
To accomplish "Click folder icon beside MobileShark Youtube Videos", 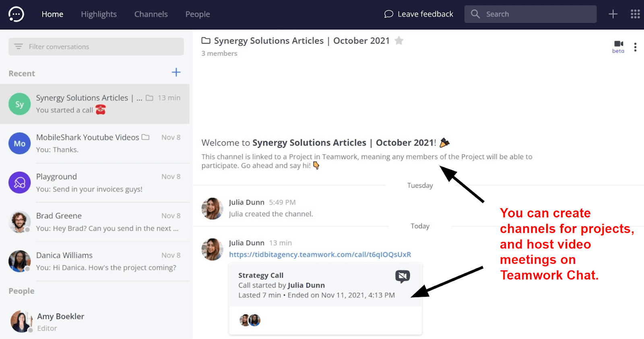I will 145,137.
